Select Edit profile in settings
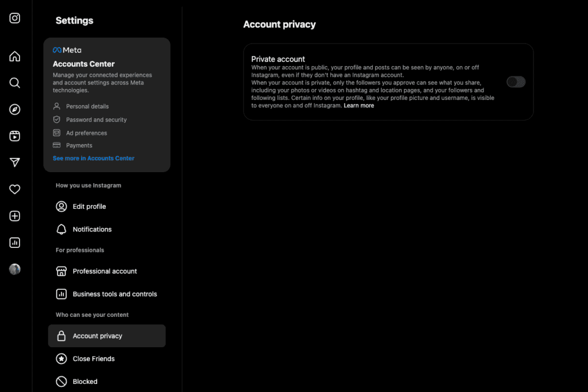This screenshot has height=392, width=588. tap(89, 207)
